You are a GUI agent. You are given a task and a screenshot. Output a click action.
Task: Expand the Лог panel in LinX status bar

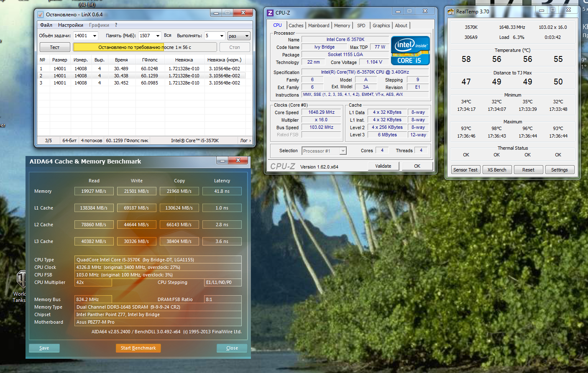point(245,141)
